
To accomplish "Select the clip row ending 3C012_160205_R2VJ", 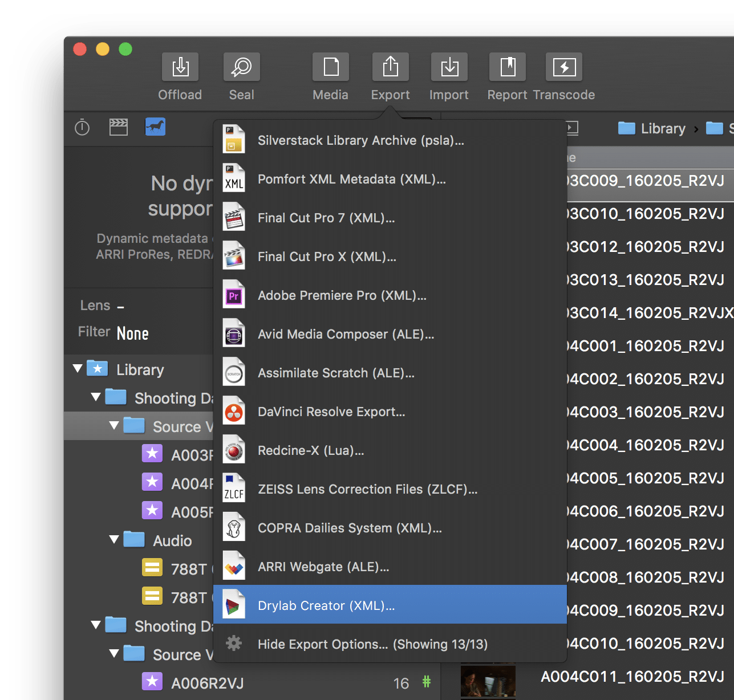I will coord(650,247).
